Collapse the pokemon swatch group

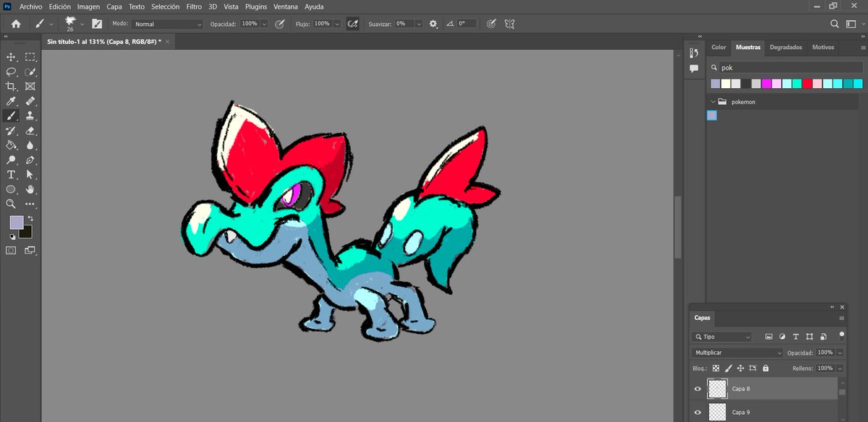[713, 102]
